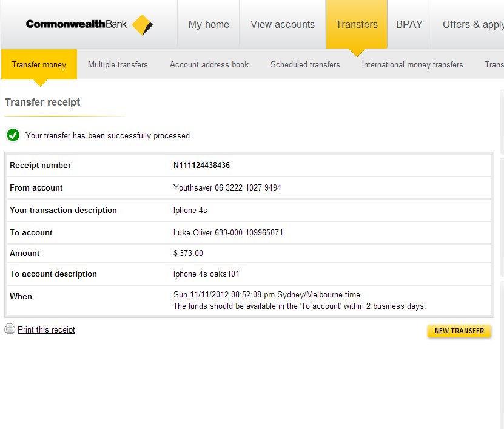
Task: Click the Sun 11/11/2012 08:52:08 pm timestamp
Action: click(267, 294)
